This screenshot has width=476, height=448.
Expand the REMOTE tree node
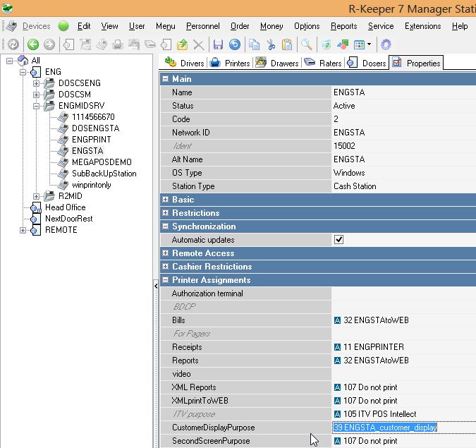click(23, 230)
